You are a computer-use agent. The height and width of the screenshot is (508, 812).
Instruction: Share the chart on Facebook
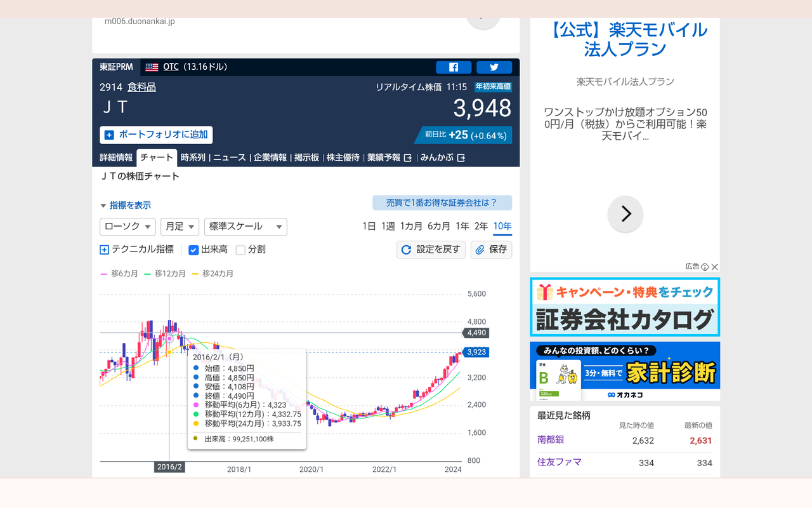click(454, 67)
